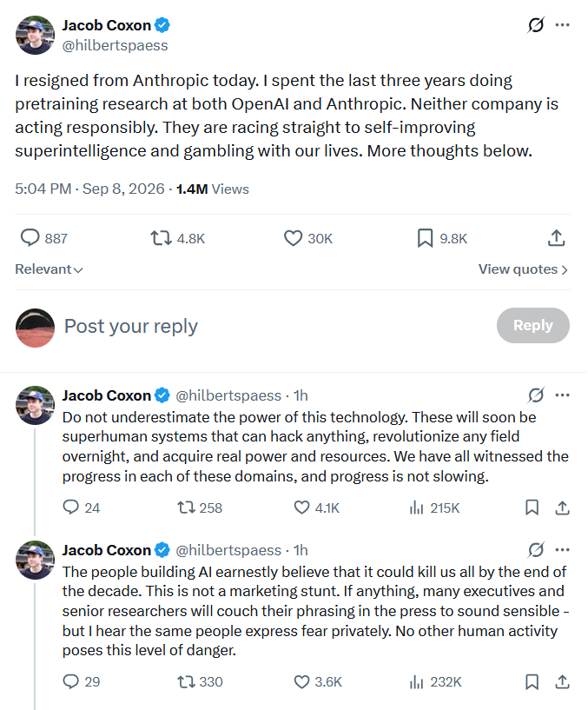The height and width of the screenshot is (710, 588).
Task: Click the reply icon showing 29
Action: 70,681
